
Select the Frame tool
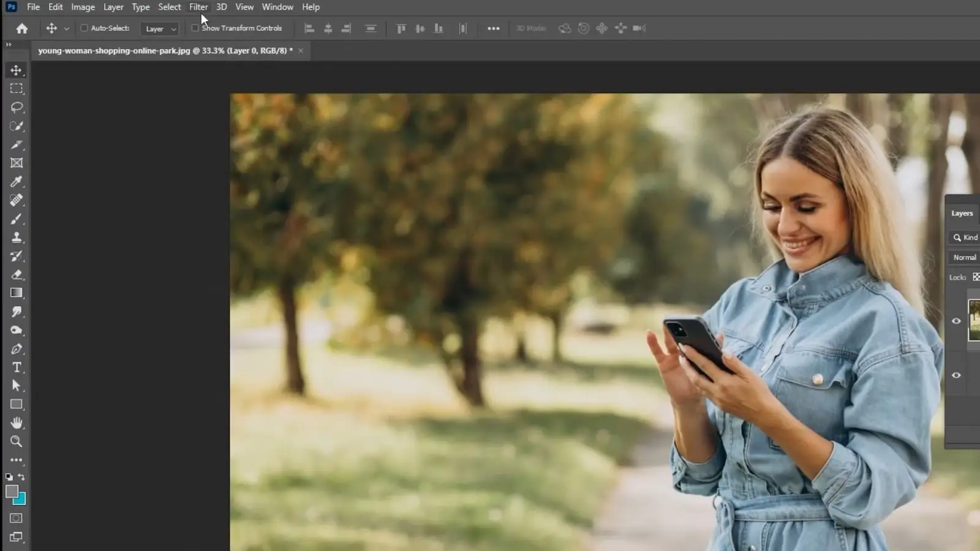point(17,163)
